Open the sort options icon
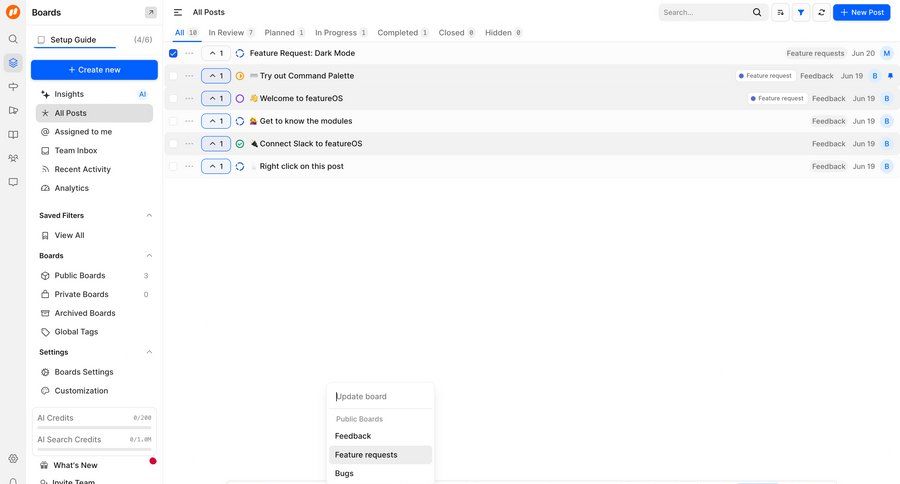The image size is (900, 484). (780, 12)
